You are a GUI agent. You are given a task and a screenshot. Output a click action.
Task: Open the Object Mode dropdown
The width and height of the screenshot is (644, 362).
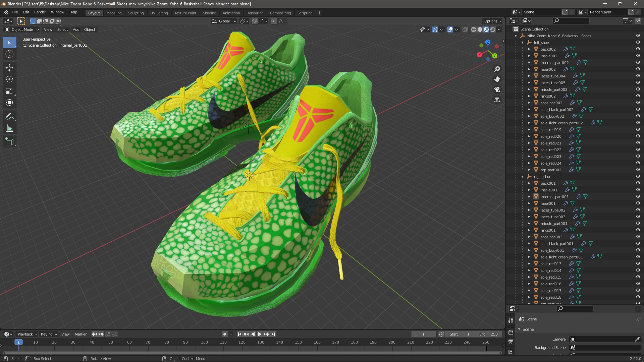click(22, 29)
